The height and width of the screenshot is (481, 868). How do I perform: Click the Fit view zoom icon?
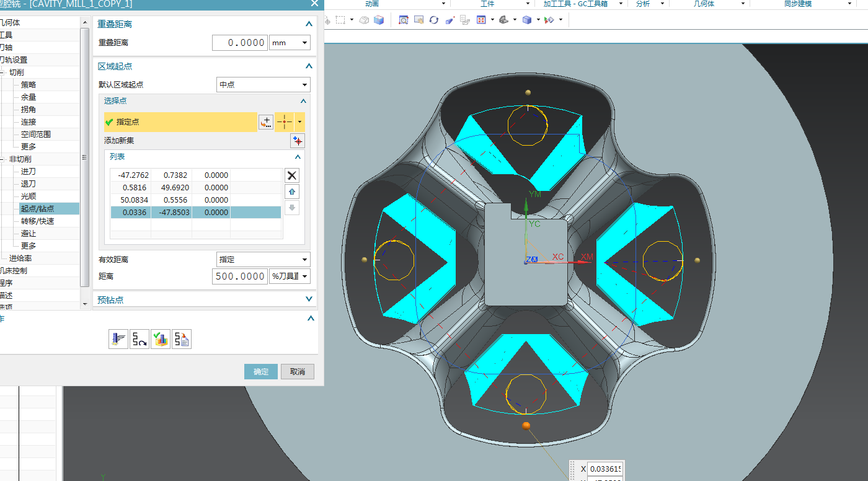[404, 20]
